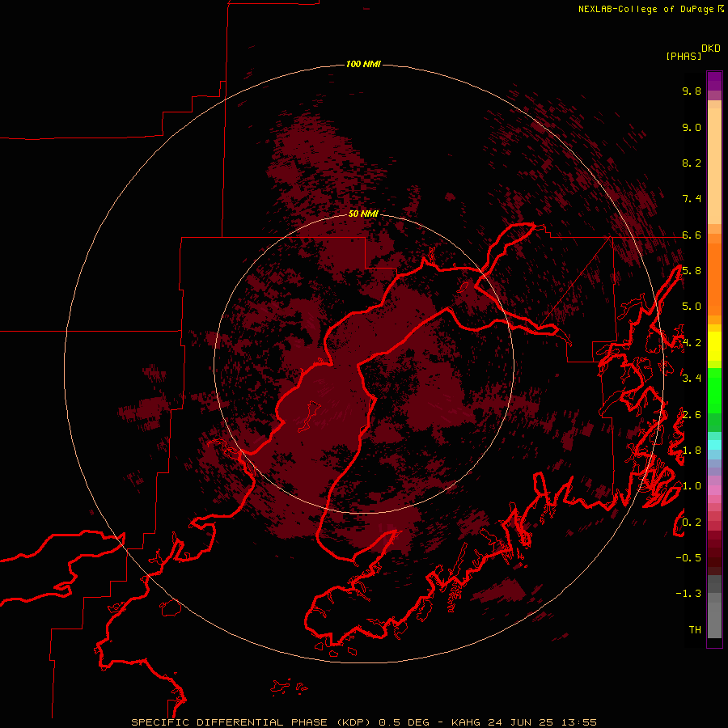Pick the cyan segment of the color bar
Image resolution: width=728 pixels, height=728 pixels.
coord(714,444)
